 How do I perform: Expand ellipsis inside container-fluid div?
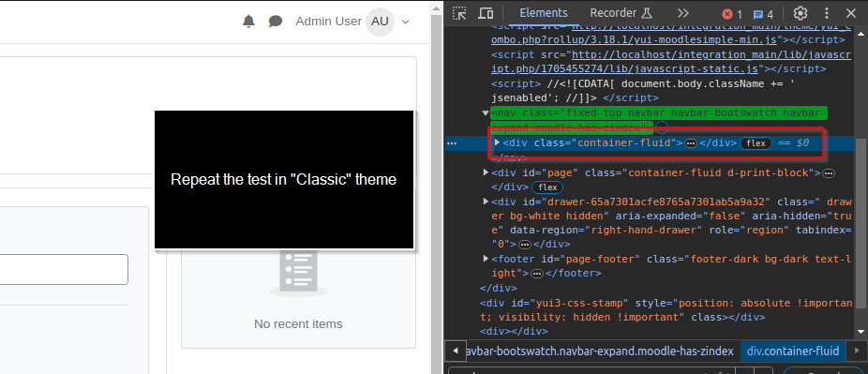point(691,143)
